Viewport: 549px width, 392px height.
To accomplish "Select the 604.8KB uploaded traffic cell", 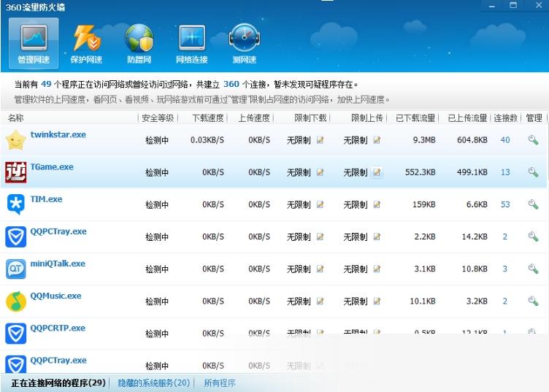I will pos(472,140).
